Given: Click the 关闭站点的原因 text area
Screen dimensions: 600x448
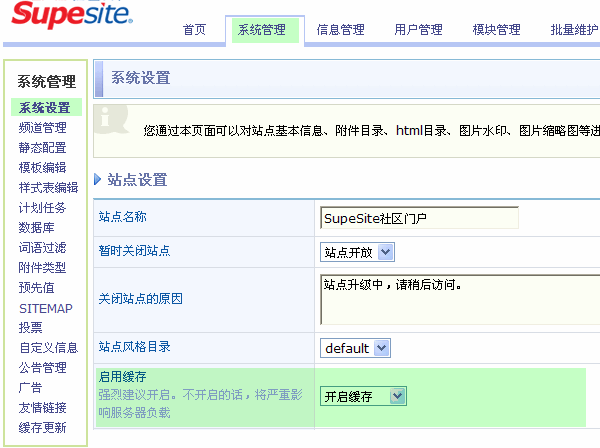Looking at the screenshot, I should coord(458,298).
